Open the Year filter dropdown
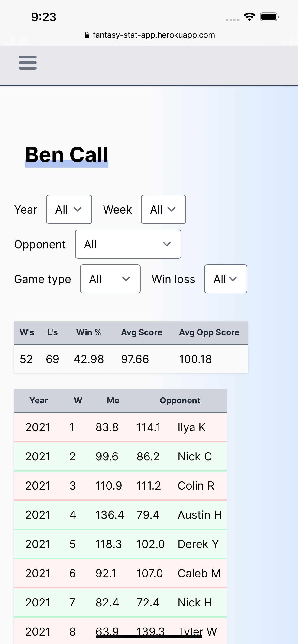Viewport: 298px width, 644px height. [x=69, y=209]
